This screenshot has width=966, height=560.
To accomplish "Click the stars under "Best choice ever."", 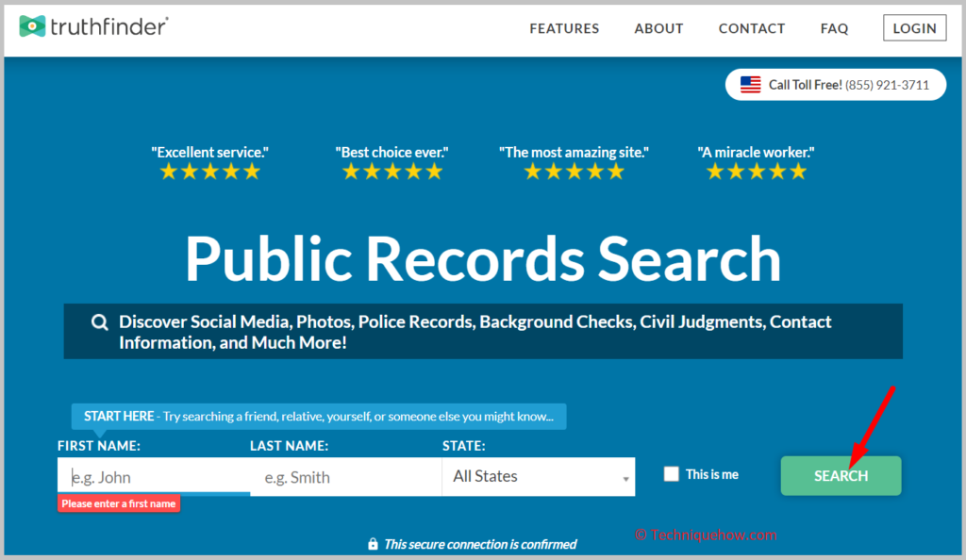I will click(392, 172).
